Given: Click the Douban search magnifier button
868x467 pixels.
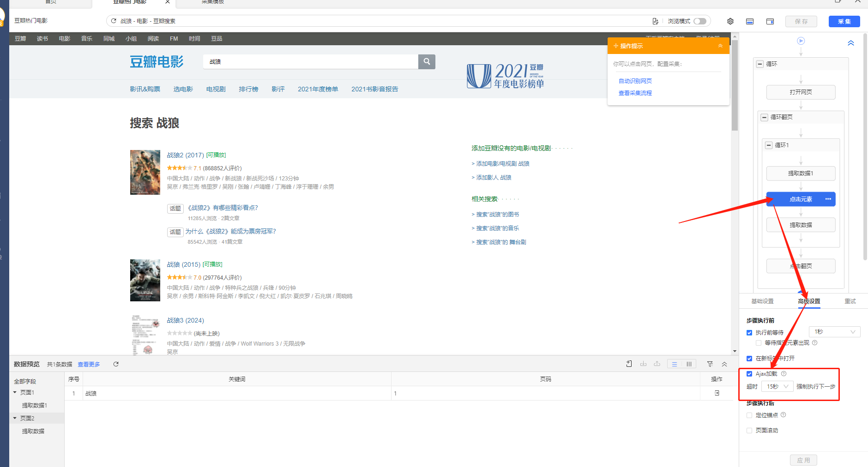Looking at the screenshot, I should pos(427,61).
